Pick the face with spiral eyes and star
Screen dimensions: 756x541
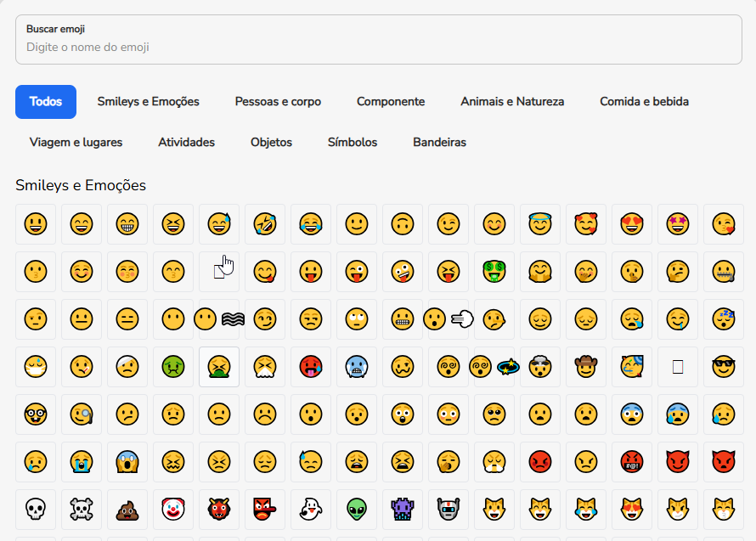[494, 367]
